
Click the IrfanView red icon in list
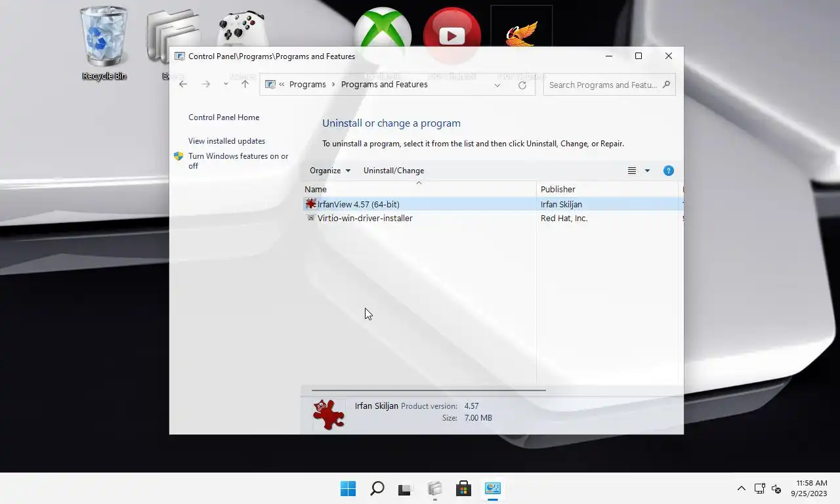(x=310, y=204)
